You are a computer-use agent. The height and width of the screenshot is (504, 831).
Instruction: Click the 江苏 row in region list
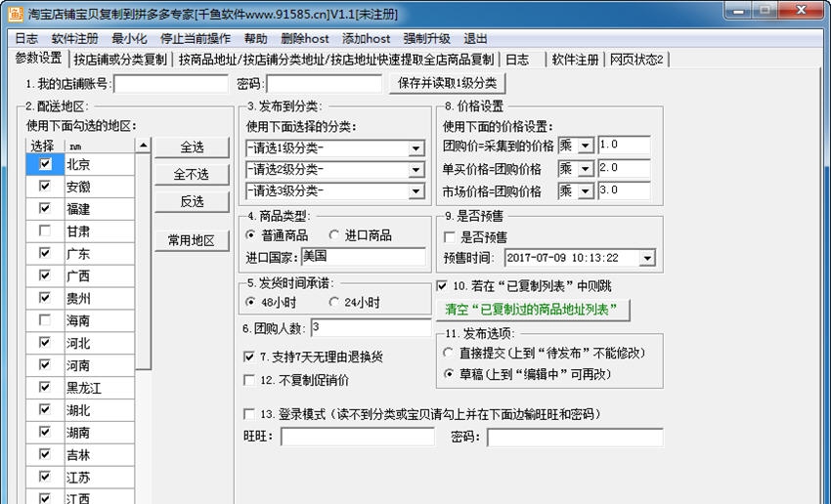[x=80, y=477]
